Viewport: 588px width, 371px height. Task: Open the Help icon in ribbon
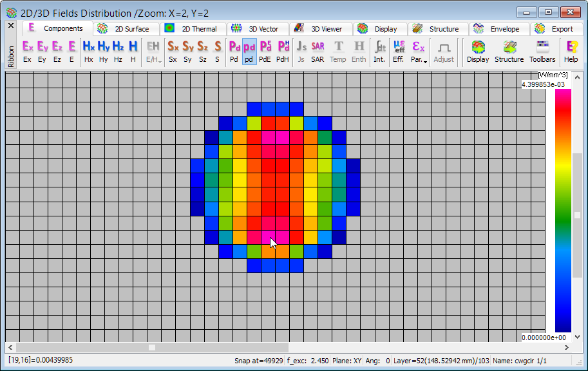tap(571, 52)
